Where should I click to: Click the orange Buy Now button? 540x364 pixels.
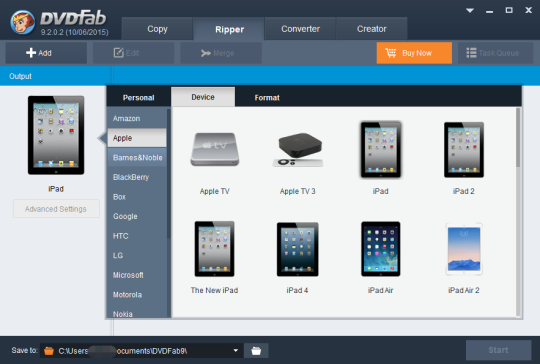(x=414, y=53)
